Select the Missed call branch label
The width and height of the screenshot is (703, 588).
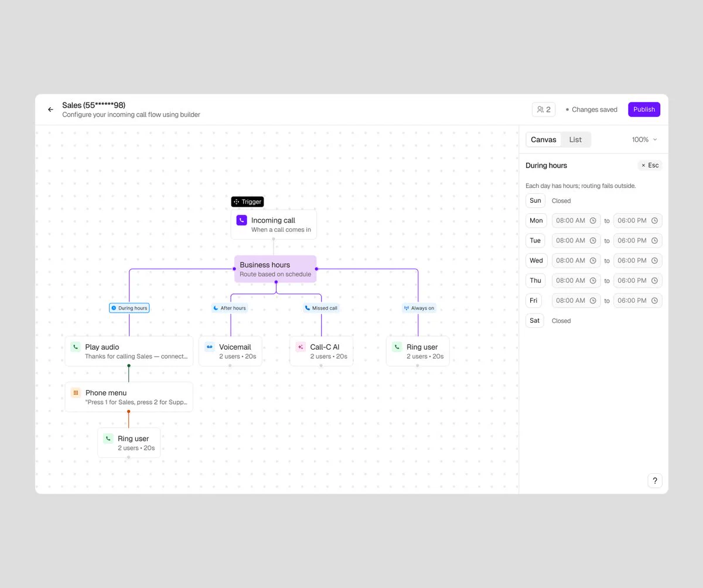coord(321,308)
